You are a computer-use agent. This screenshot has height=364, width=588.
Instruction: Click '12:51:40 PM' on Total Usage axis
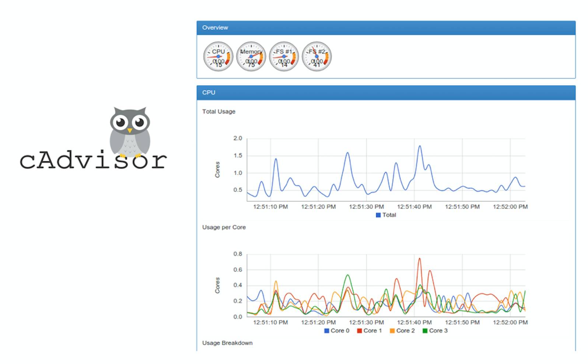[414, 207]
